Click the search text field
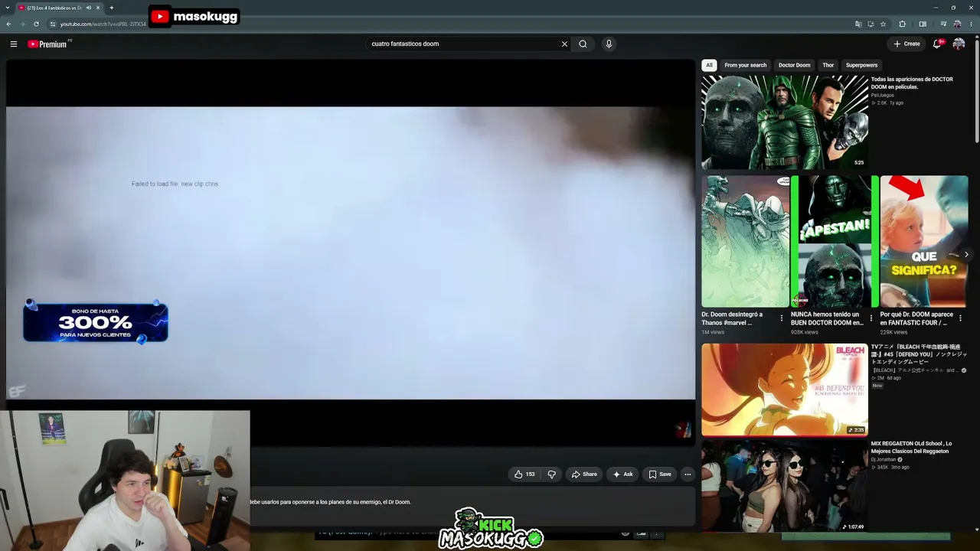This screenshot has height=551, width=980. (463, 44)
